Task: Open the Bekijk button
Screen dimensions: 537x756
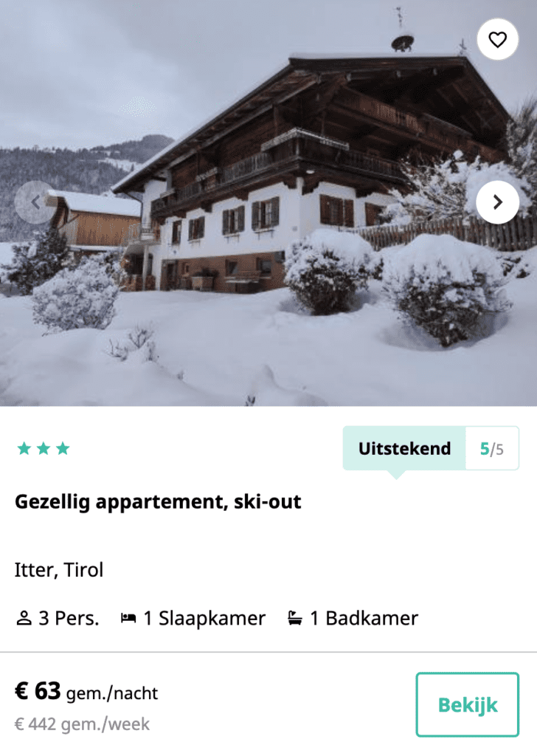Action: tap(467, 704)
